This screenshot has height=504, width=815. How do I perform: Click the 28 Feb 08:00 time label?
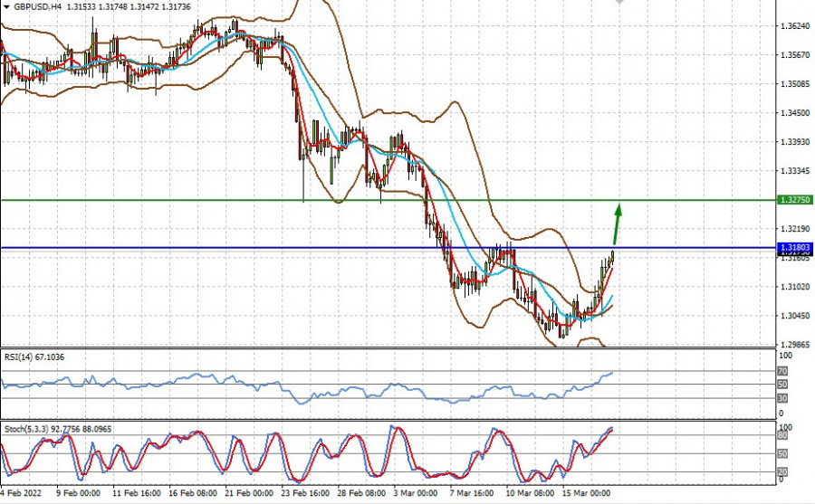click(x=361, y=492)
